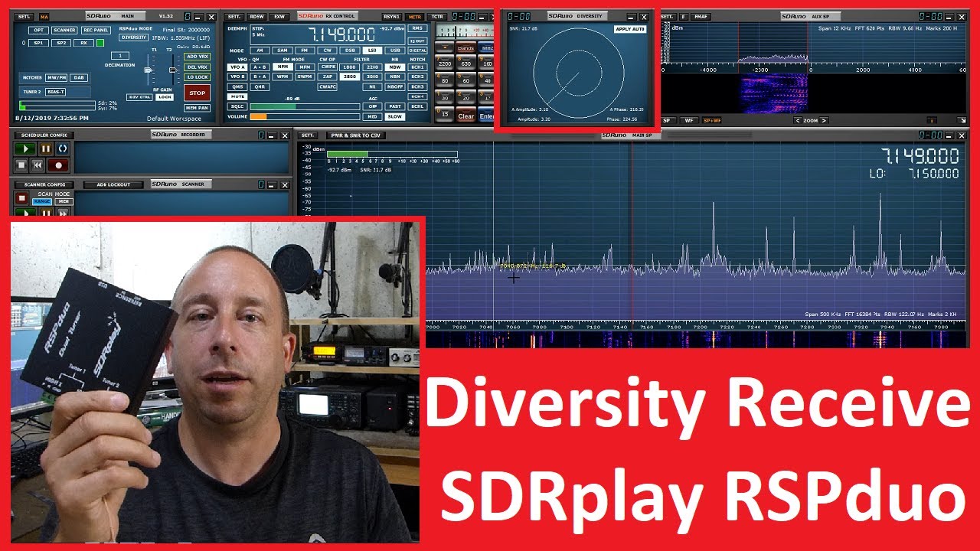The image size is (980, 551).
Task: Click the MCTR button in RX Control
Action: [x=414, y=17]
